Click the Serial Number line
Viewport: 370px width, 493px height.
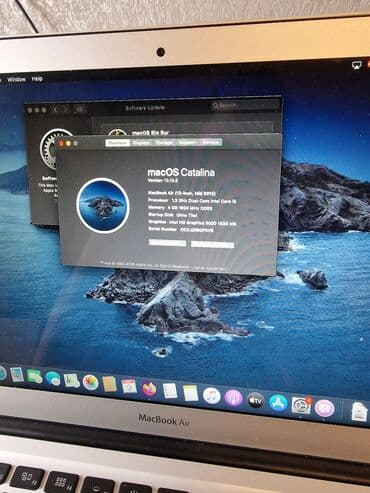[x=180, y=230]
